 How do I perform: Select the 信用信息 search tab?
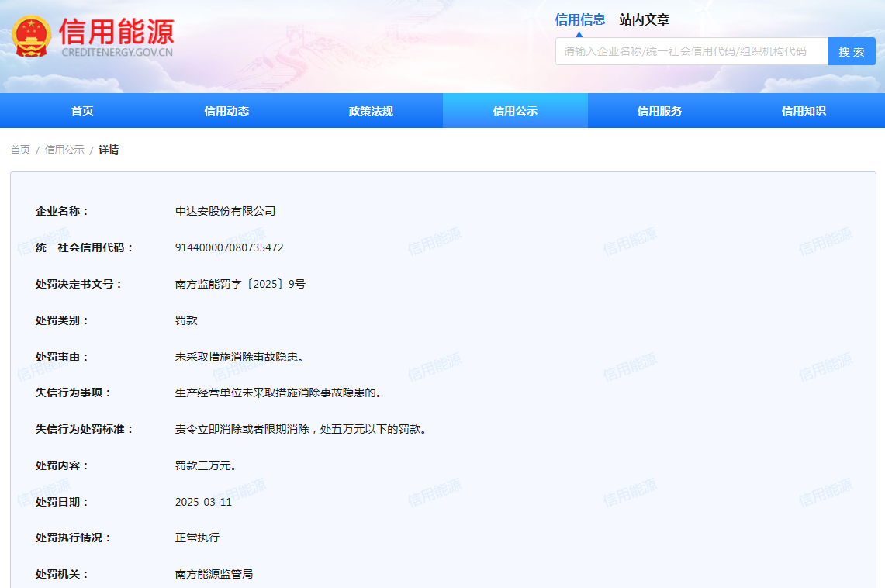[579, 19]
